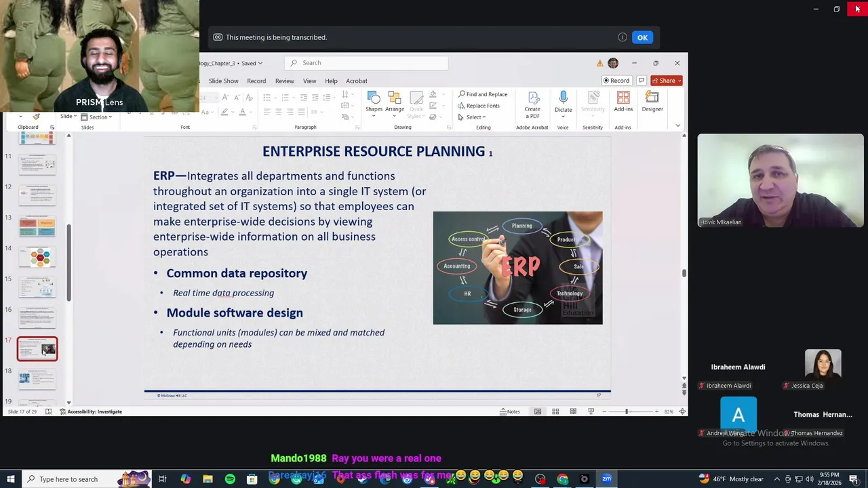
Task: Click OK on transcription notice
Action: point(642,37)
